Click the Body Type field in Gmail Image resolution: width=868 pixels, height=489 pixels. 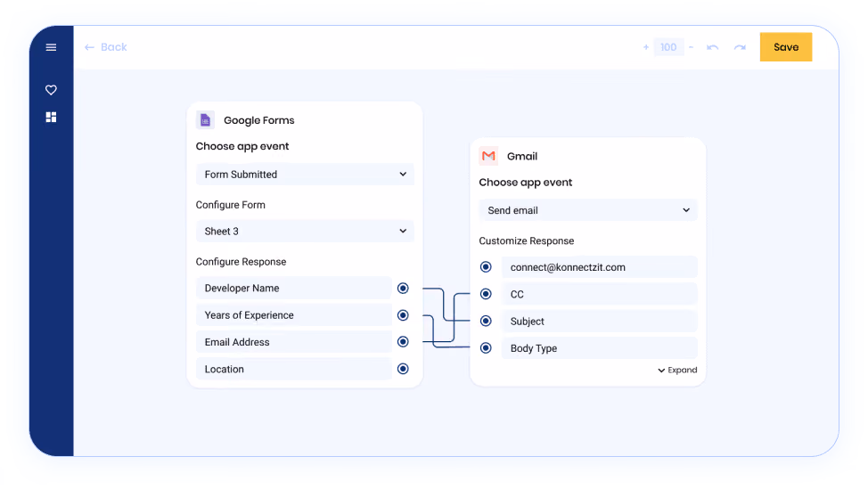600,348
